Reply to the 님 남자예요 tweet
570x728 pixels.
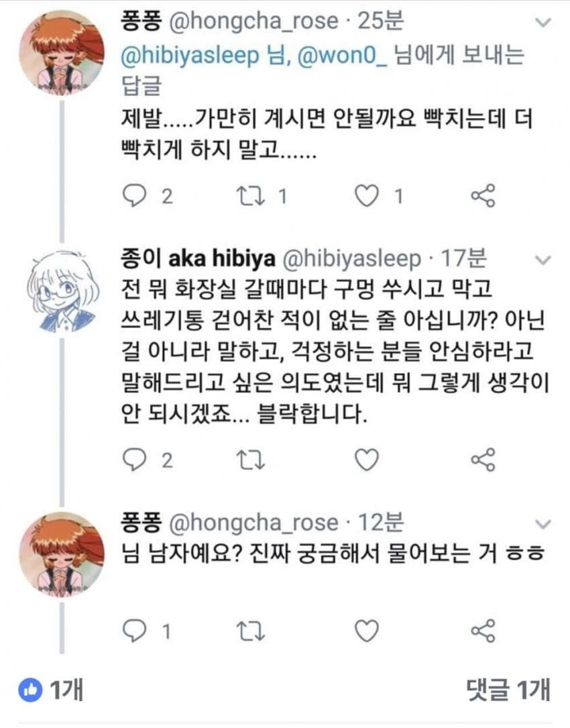point(136,631)
